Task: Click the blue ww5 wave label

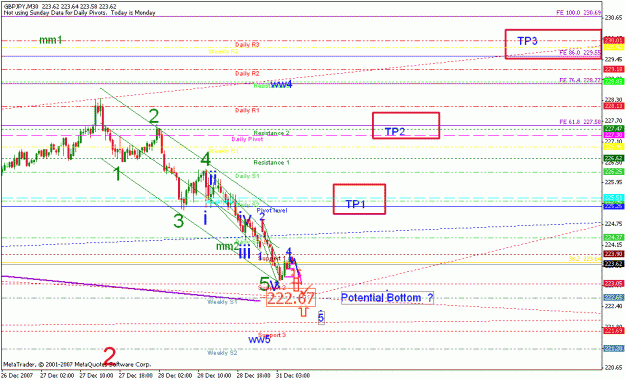Action: (x=259, y=339)
